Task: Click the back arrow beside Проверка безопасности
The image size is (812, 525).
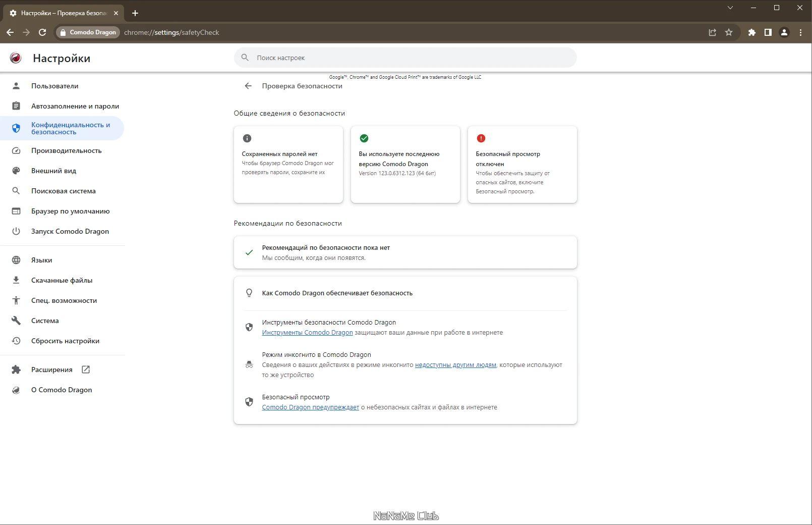Action: pyautogui.click(x=248, y=86)
